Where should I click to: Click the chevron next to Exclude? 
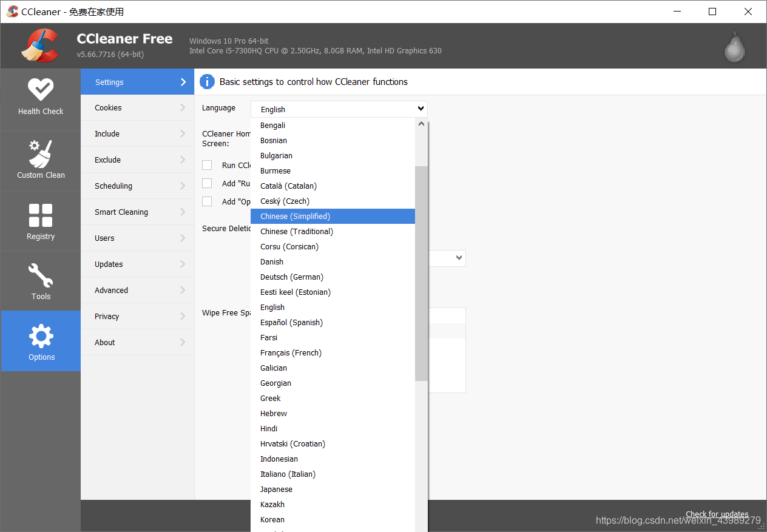tap(183, 160)
